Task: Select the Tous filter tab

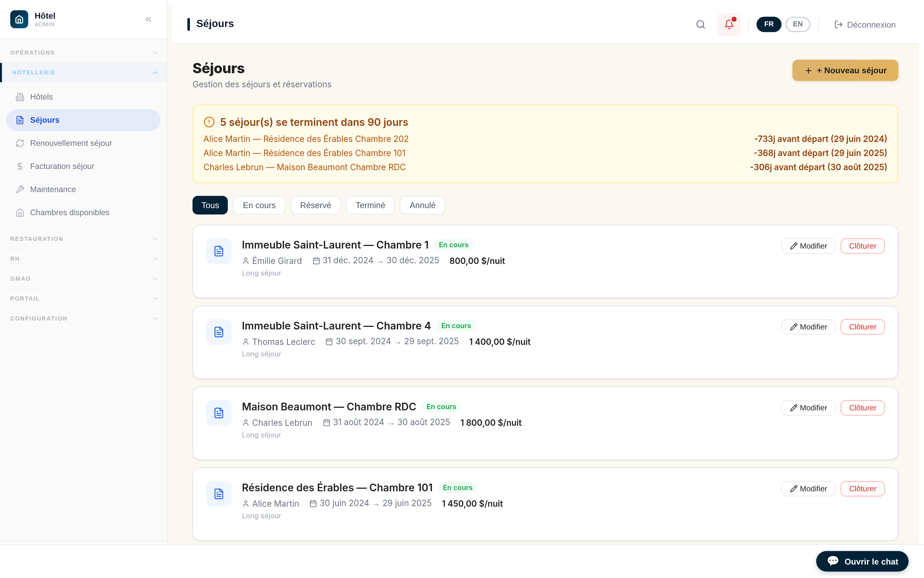Action: point(210,205)
